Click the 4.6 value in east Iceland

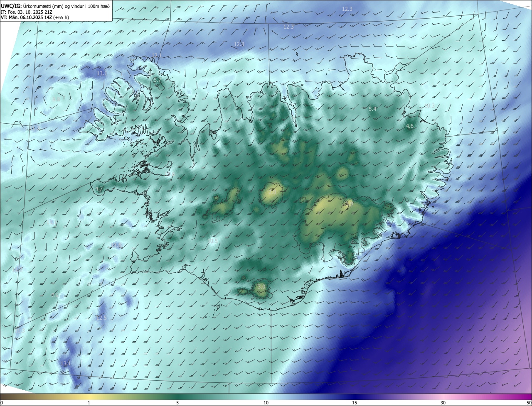(410, 126)
